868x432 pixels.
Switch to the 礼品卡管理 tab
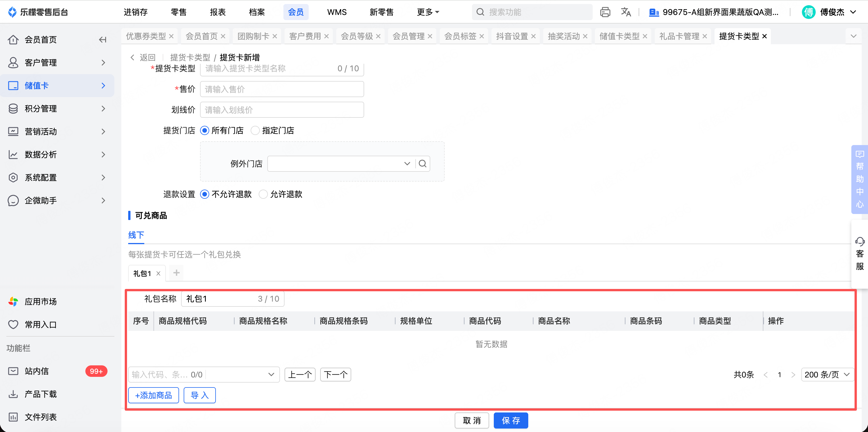[x=679, y=36]
